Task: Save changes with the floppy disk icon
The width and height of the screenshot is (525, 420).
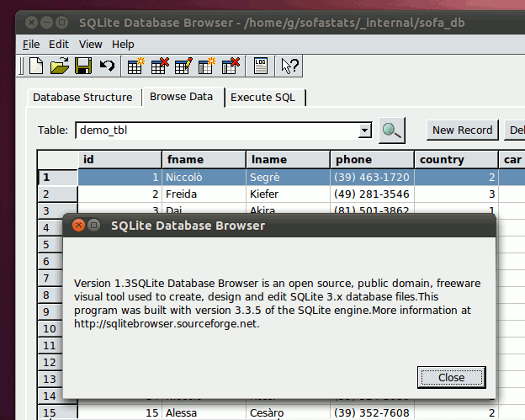Action: [x=83, y=66]
